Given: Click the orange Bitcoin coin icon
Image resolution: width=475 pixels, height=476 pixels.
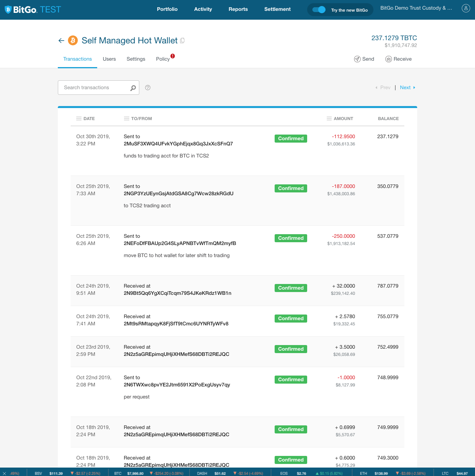Looking at the screenshot, I should pyautogui.click(x=73, y=40).
